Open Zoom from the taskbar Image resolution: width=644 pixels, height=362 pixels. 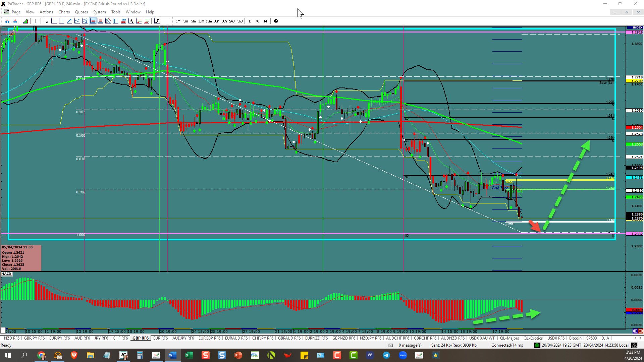click(403, 355)
